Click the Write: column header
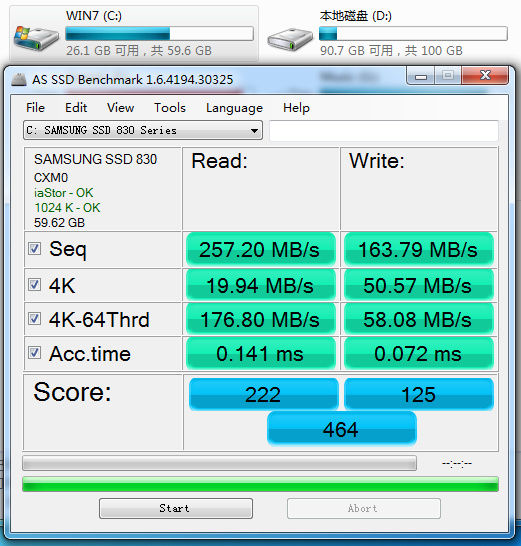This screenshot has width=521, height=546. click(x=377, y=161)
